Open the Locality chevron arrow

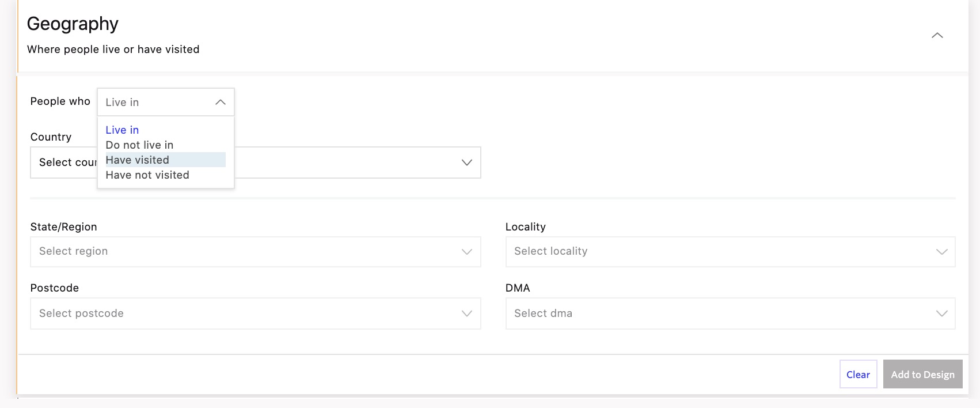click(x=941, y=252)
